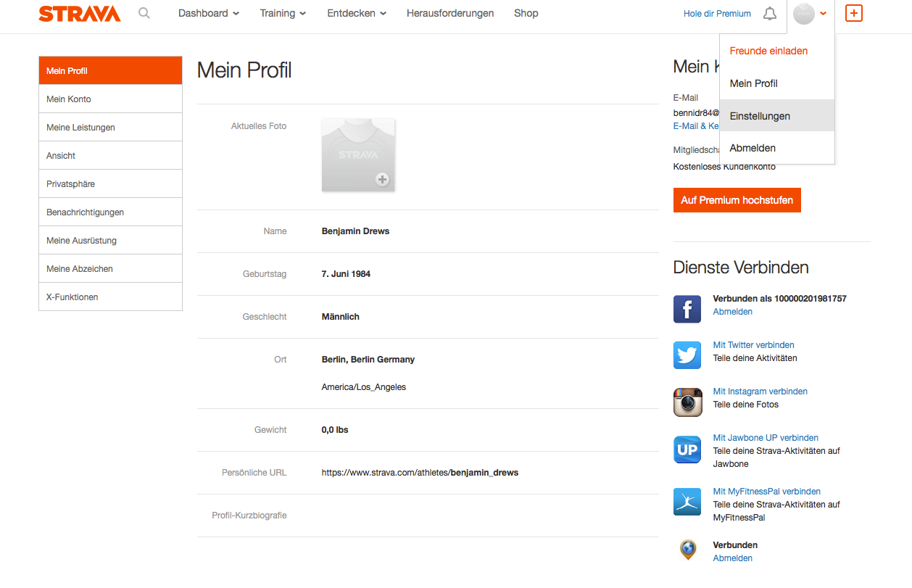Screen dimensions: 912x588
Task: Expand the Entdecken dropdown menu
Action: tap(357, 13)
